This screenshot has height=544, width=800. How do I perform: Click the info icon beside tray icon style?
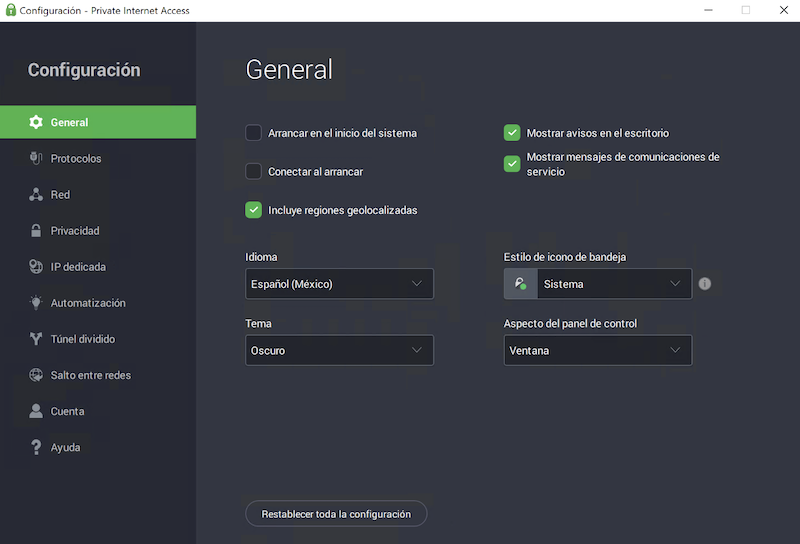coord(705,284)
